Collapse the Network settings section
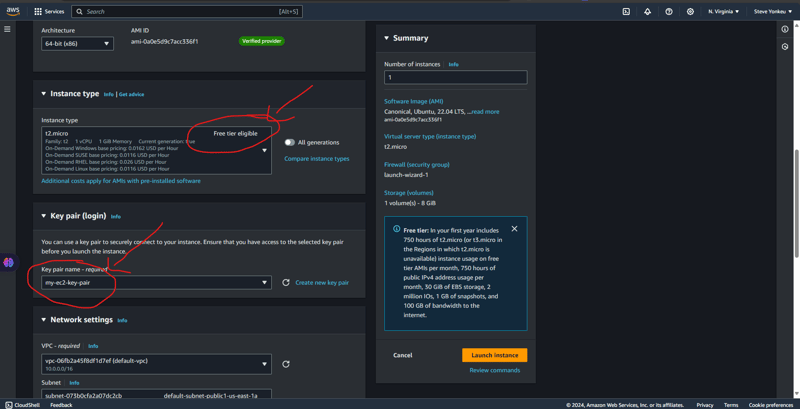This screenshot has height=409, width=800. (x=43, y=320)
